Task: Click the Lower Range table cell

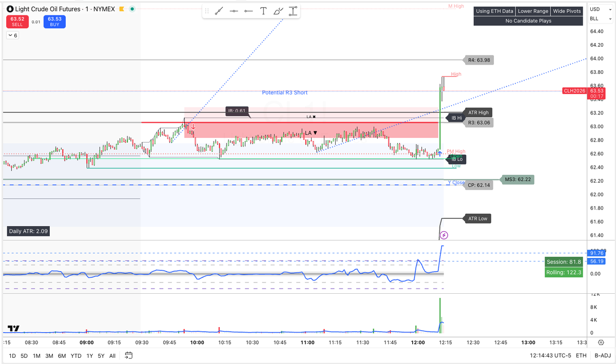Action: [532, 11]
